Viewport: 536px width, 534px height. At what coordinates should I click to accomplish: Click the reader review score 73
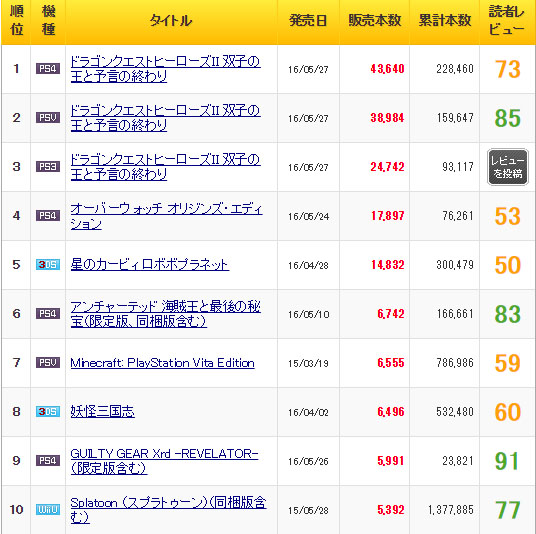tap(508, 69)
